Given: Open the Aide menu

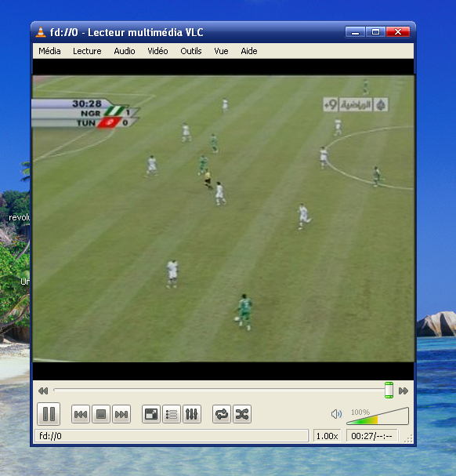Looking at the screenshot, I should coord(249,51).
